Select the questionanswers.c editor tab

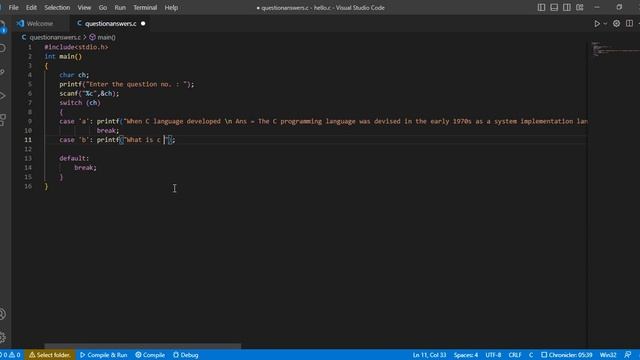click(110, 24)
